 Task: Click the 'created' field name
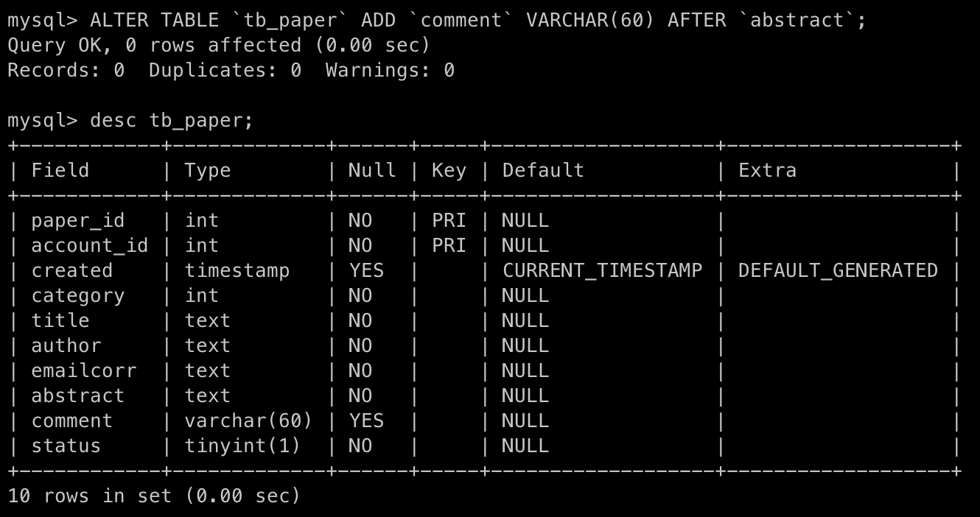tap(71, 271)
